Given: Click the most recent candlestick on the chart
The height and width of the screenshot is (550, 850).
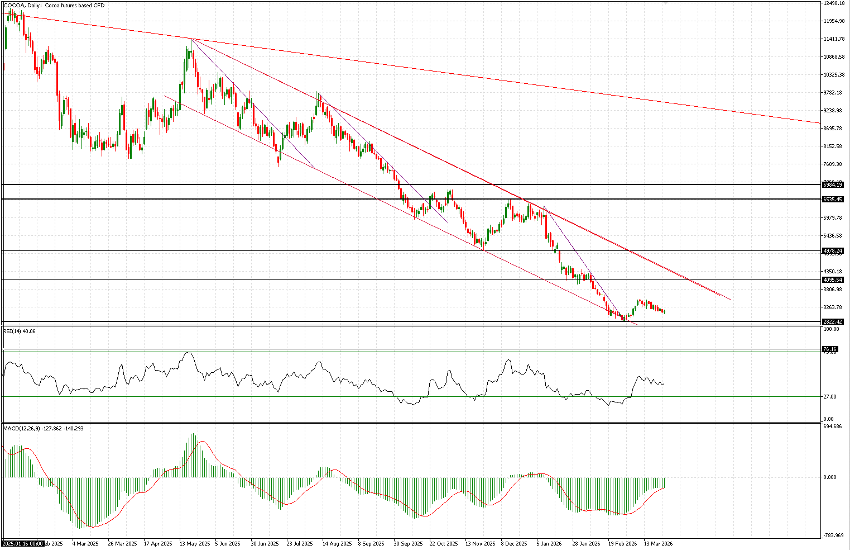Looking at the screenshot, I should [664, 311].
